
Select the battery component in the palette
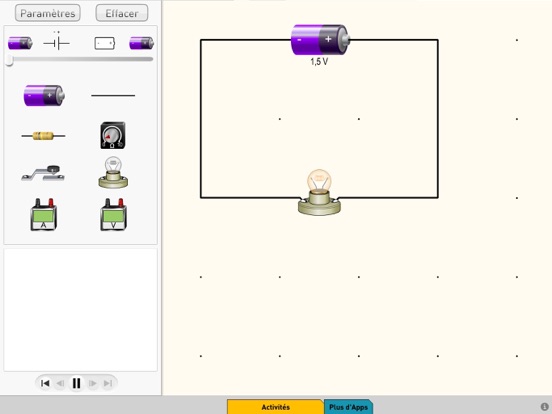tap(44, 95)
